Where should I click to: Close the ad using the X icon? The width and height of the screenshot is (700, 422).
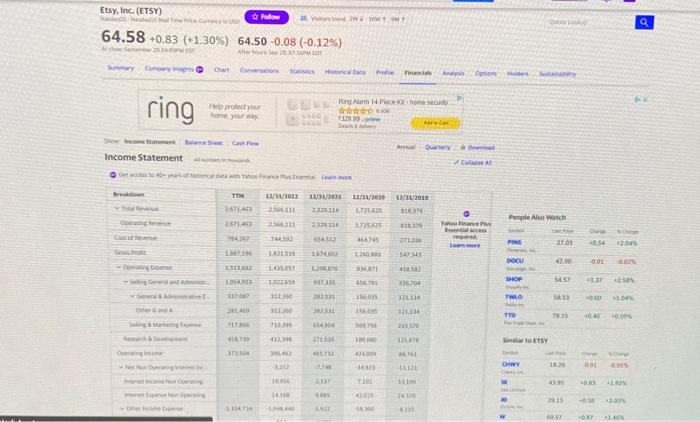(x=645, y=100)
